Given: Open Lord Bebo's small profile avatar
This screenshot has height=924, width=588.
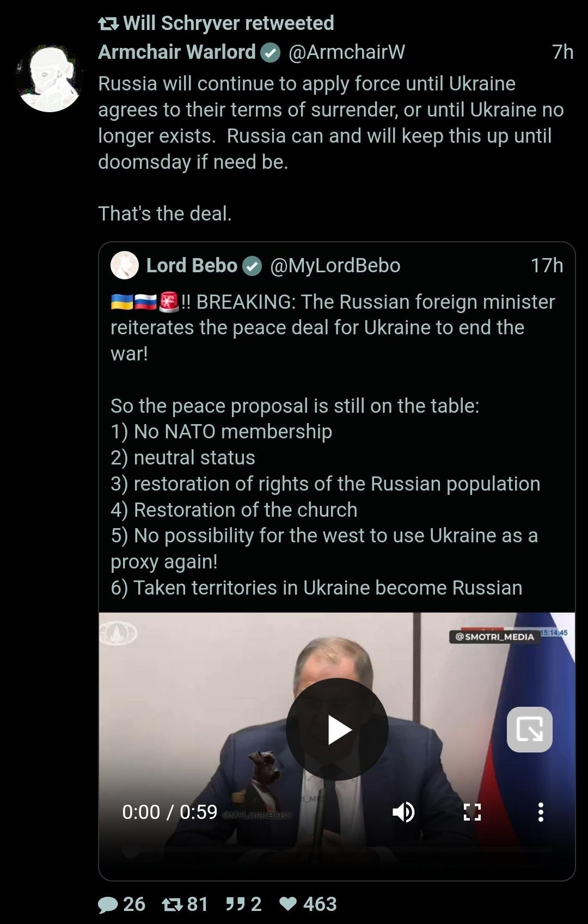Looking at the screenshot, I should [x=125, y=265].
